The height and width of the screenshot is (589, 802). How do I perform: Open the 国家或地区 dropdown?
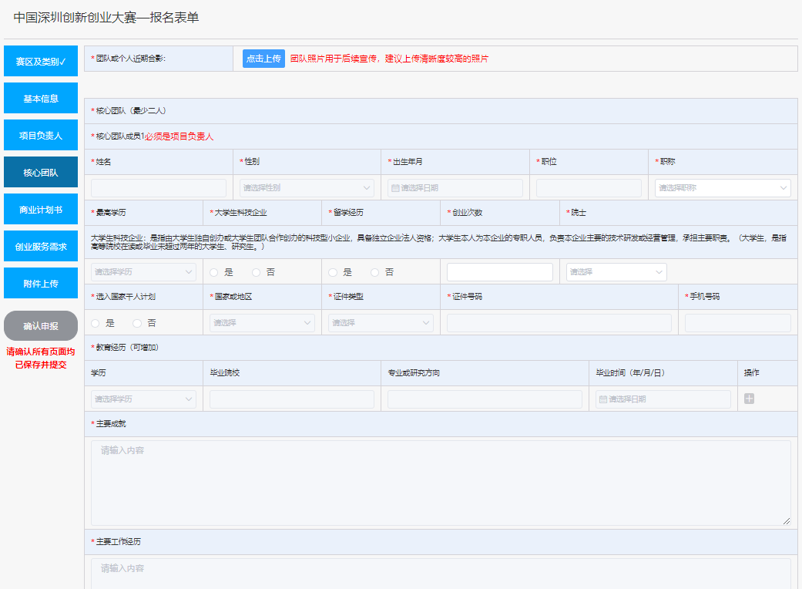[262, 323]
